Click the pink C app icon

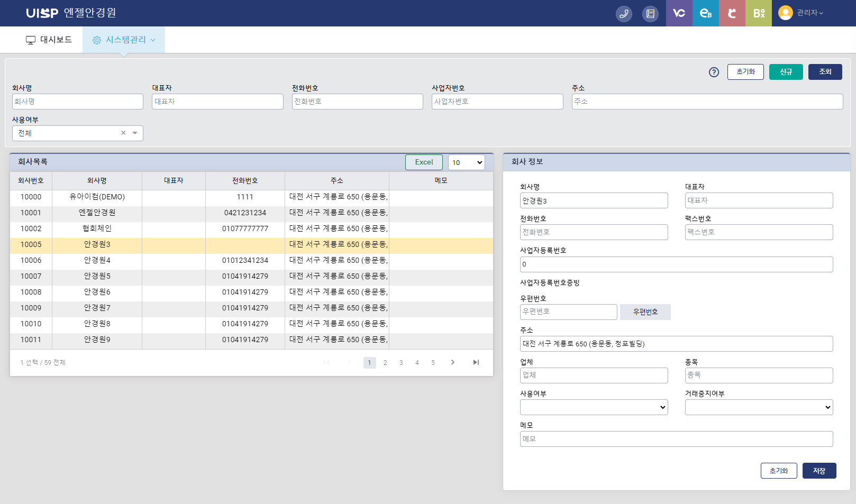coord(732,13)
